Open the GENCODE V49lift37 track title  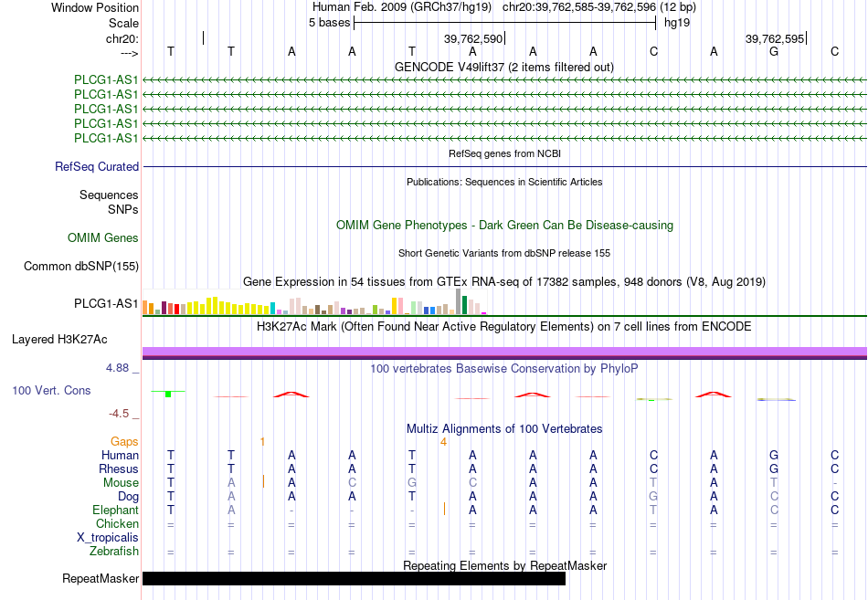(503, 67)
